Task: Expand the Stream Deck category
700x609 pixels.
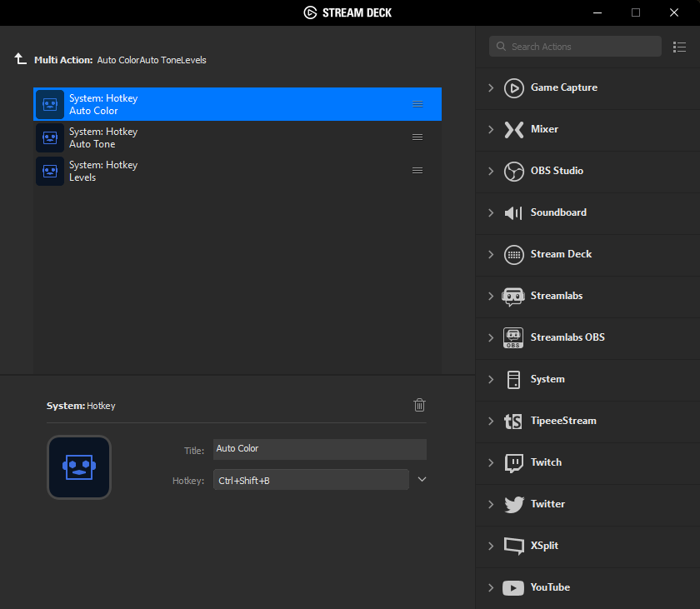Action: click(491, 254)
